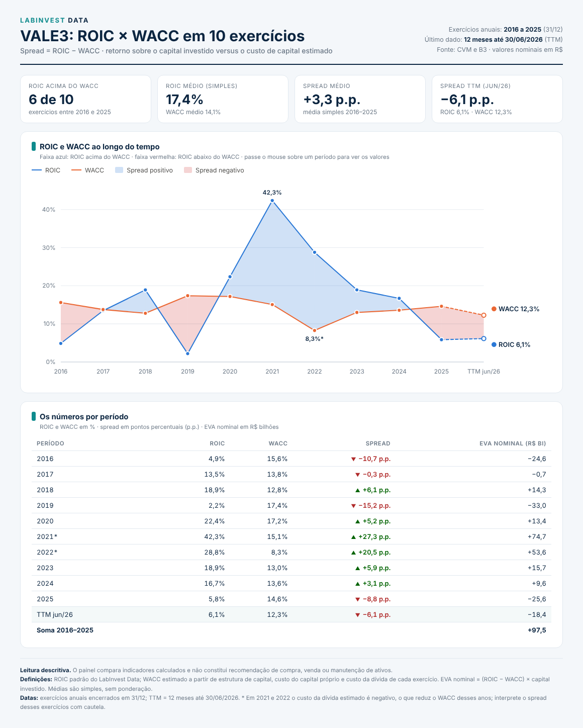Click the −24,6 EVA value in the 2016 row
The height and width of the screenshot is (728, 583).
(537, 459)
